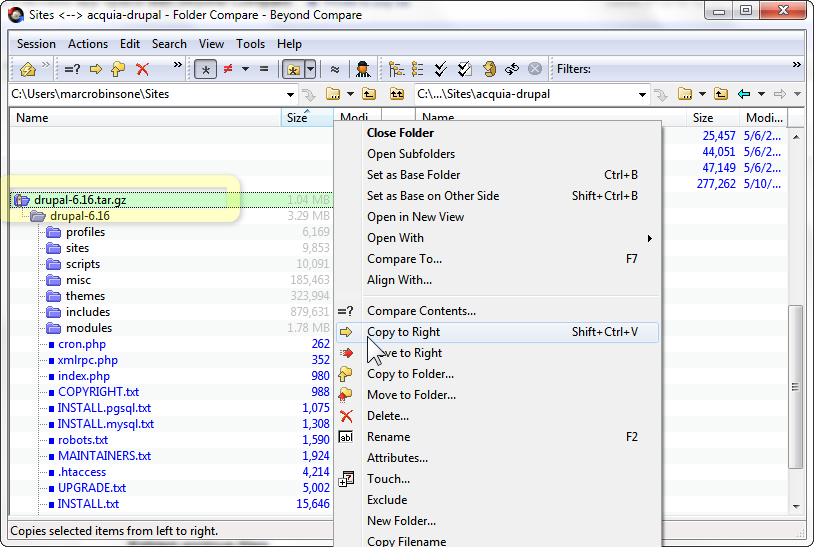Screen dimensions: 814x547
Task: Click the Compare Contents (=?) toolbar icon
Action: tap(72, 69)
